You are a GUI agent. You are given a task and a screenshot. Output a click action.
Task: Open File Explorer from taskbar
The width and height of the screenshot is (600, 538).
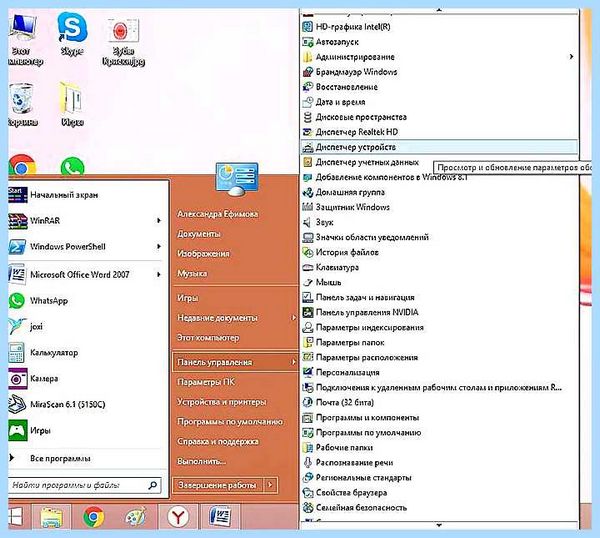tap(52, 517)
